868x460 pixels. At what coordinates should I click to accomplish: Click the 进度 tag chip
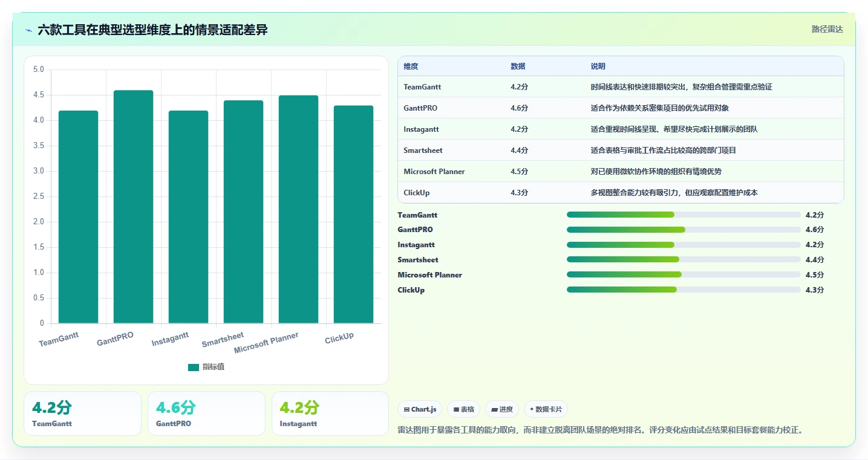502,409
